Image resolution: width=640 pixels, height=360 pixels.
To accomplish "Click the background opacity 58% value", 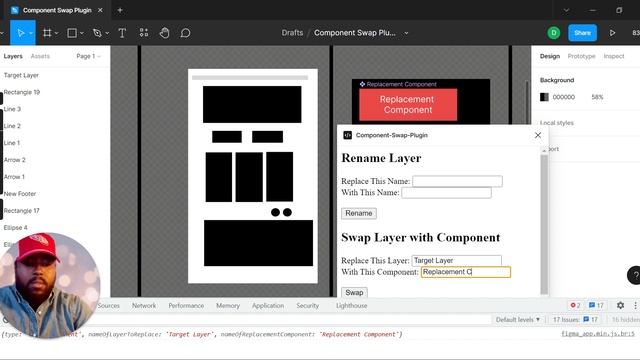I will [597, 97].
